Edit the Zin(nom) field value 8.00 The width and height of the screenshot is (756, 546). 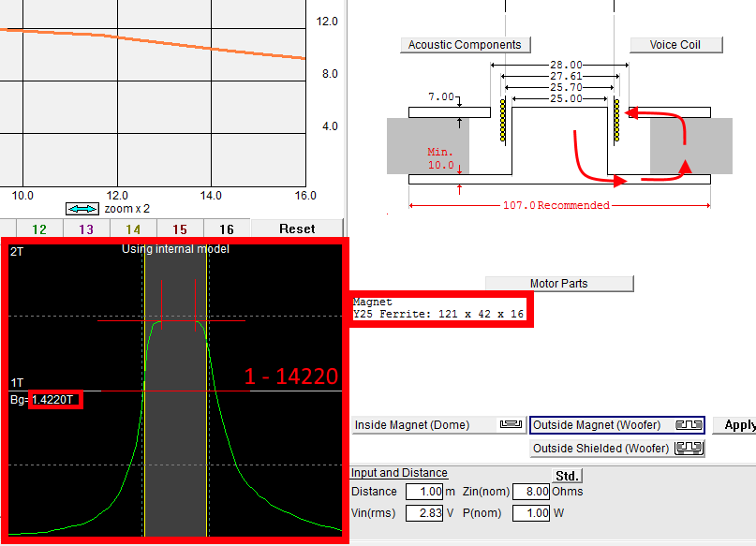click(x=531, y=492)
